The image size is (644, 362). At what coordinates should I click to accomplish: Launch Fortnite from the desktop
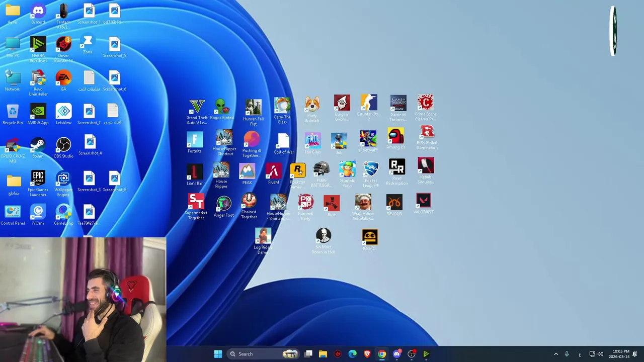tap(195, 143)
